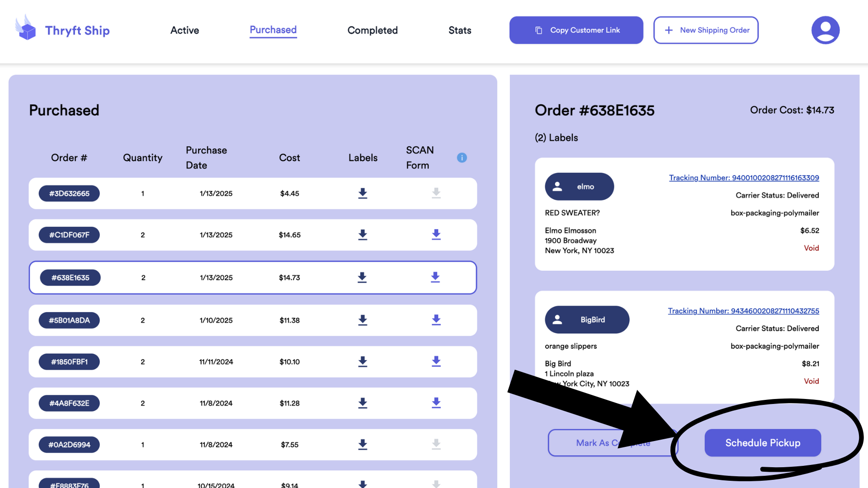Viewport: 868px width, 488px height.
Task: Open the tracking link for BigBird label
Action: click(743, 310)
